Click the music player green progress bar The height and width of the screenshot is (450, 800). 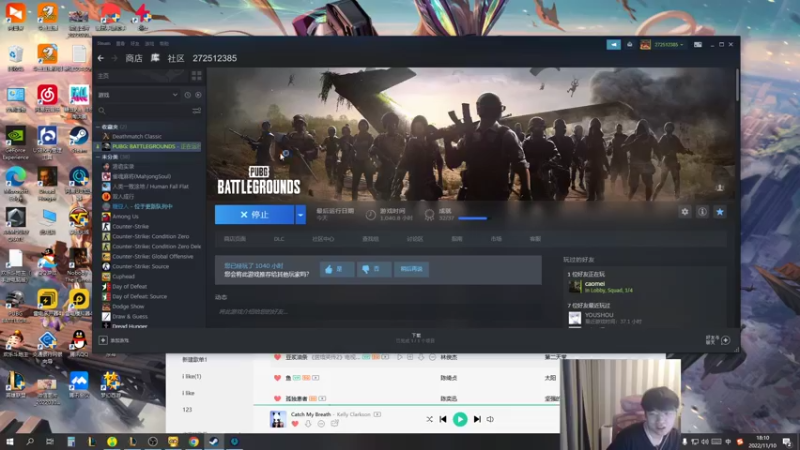(406, 405)
